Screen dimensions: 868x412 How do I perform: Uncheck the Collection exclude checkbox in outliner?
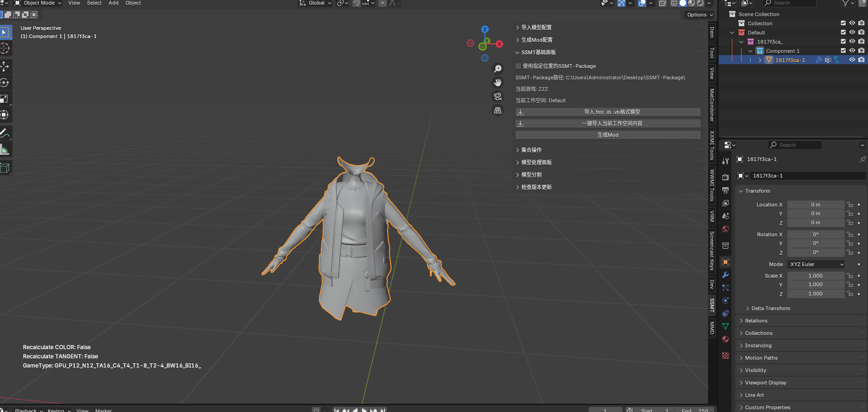tap(843, 23)
